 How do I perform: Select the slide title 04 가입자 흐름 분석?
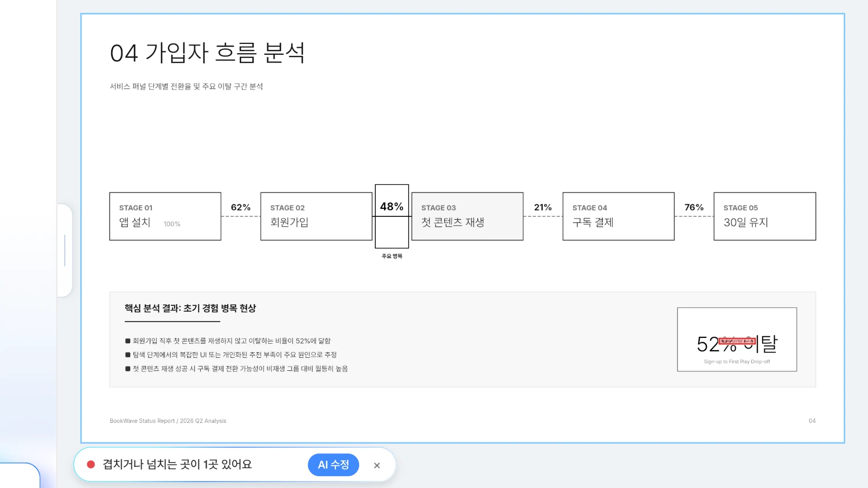pos(207,53)
